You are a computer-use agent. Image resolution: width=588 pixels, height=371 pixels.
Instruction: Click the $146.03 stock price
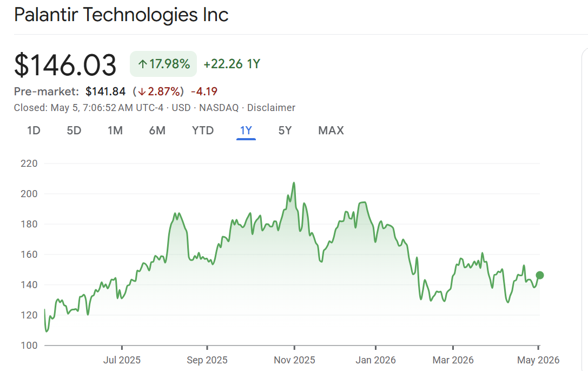tap(65, 65)
